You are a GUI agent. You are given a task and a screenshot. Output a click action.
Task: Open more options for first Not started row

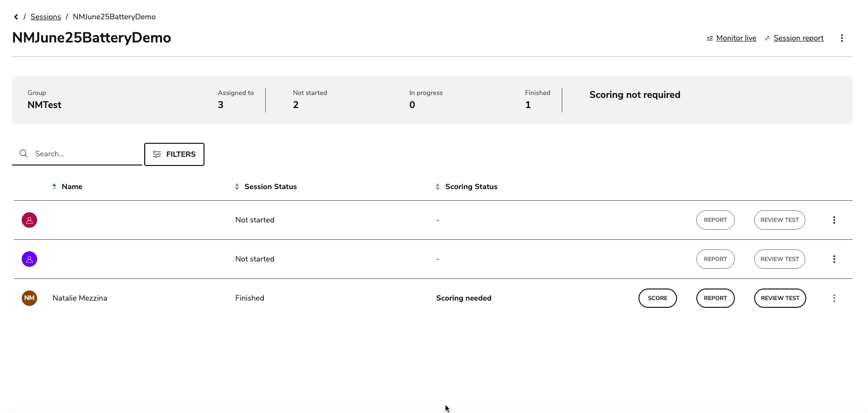point(834,220)
